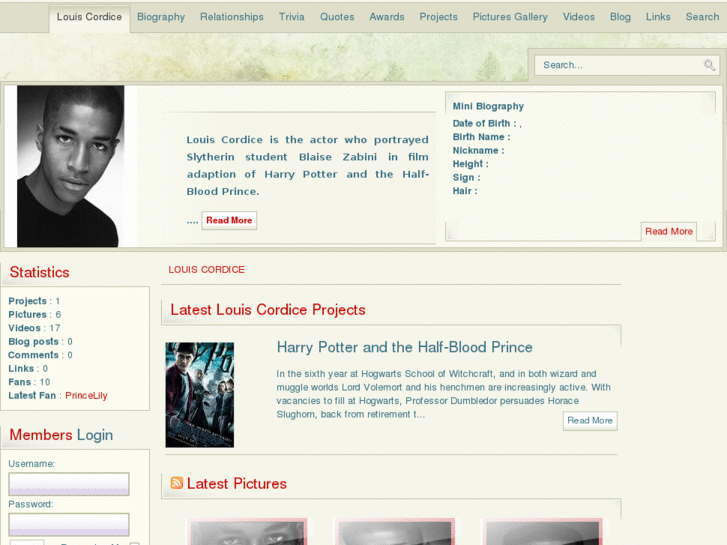Select the Louis Cordice tab

coord(89,17)
